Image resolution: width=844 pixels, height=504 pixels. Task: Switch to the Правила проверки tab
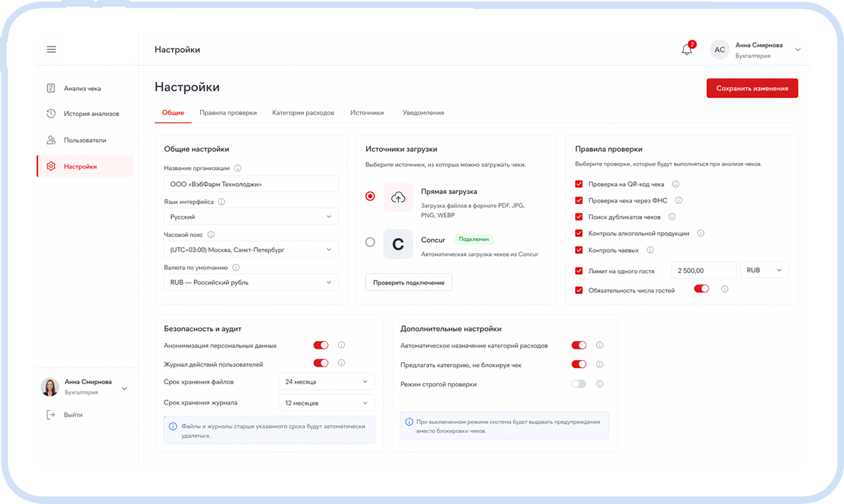pos(228,112)
